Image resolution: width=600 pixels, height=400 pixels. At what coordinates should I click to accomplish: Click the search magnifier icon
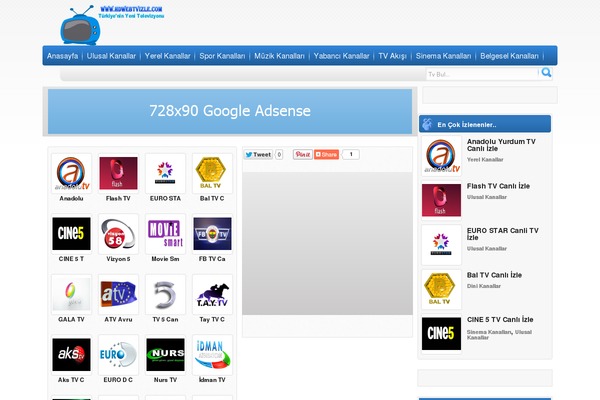[546, 73]
